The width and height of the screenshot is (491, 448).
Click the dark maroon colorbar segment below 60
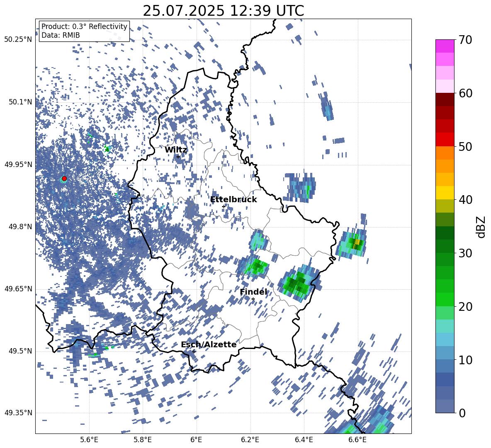pyautogui.click(x=445, y=99)
